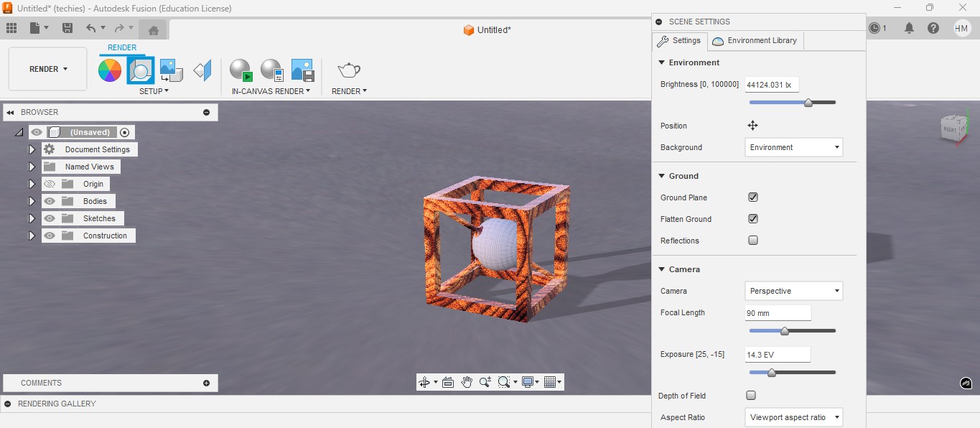Select the Scene Settings tool icon
The image size is (980, 428).
point(141,70)
